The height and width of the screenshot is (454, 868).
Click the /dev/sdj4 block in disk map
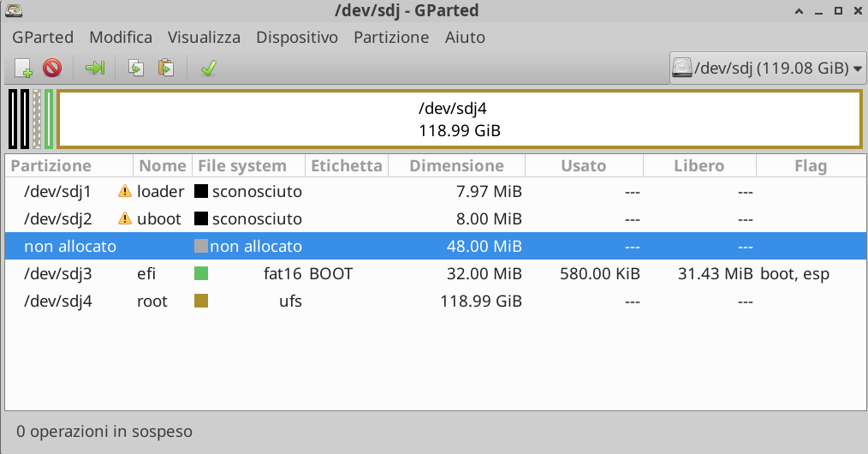459,119
